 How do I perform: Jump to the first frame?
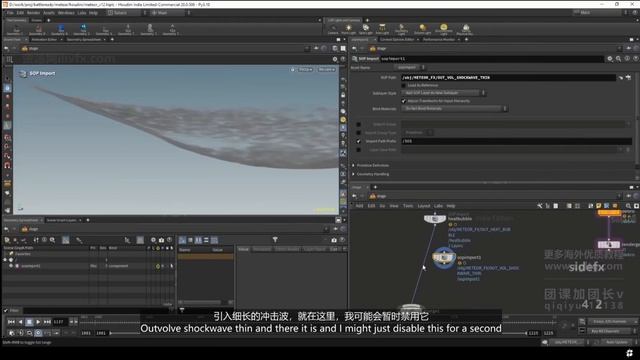click(x=11, y=322)
